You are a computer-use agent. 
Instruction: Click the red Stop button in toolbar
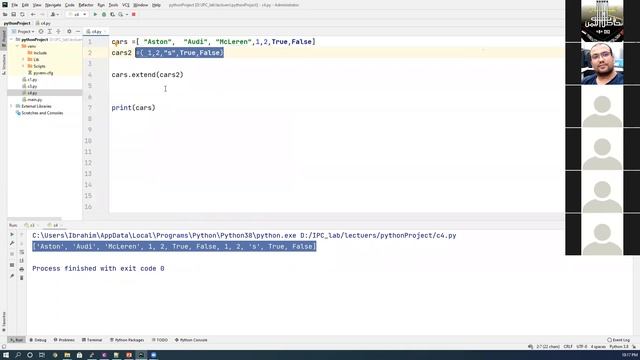133,14
